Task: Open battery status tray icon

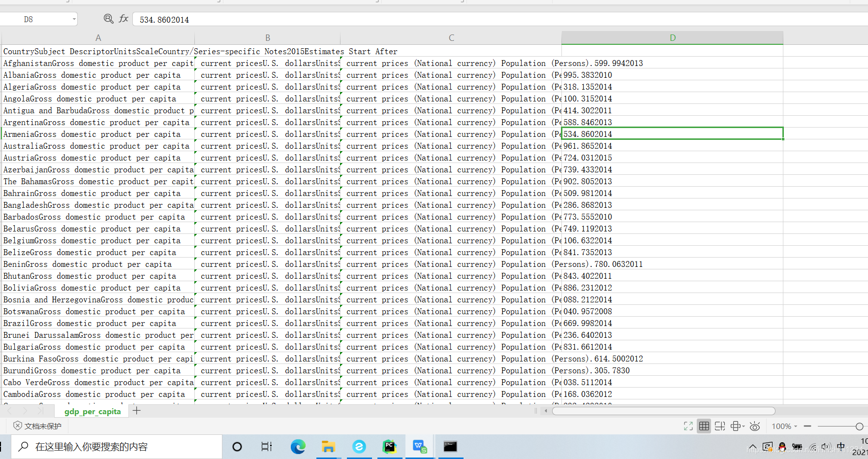Action: [x=797, y=447]
